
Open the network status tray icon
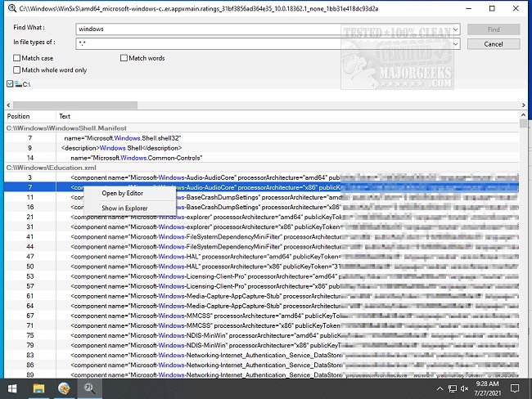pos(453,388)
